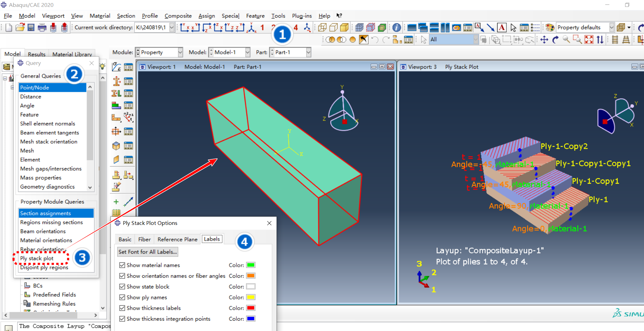
Task: Switch to the Fiber tab
Action: click(x=144, y=239)
